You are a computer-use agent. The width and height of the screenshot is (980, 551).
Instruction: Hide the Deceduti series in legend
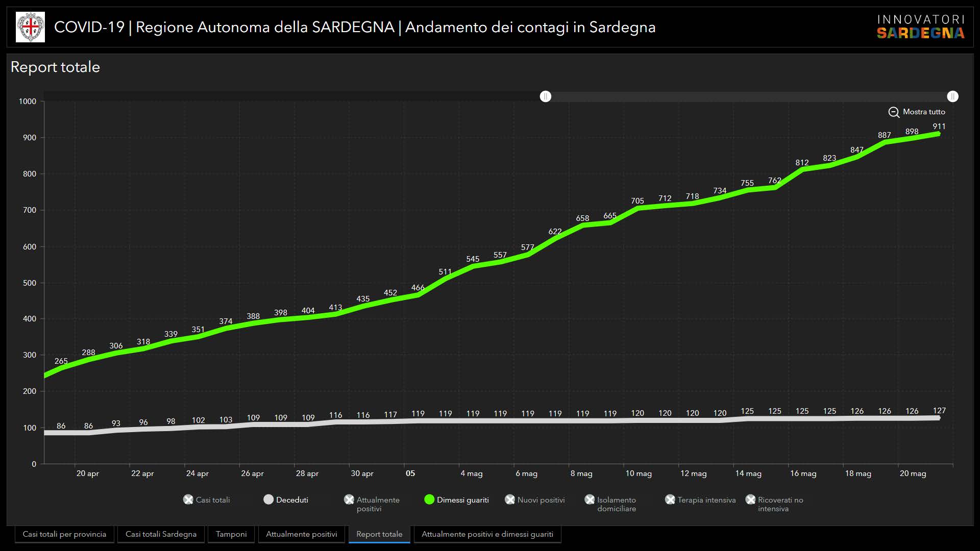tap(268, 499)
